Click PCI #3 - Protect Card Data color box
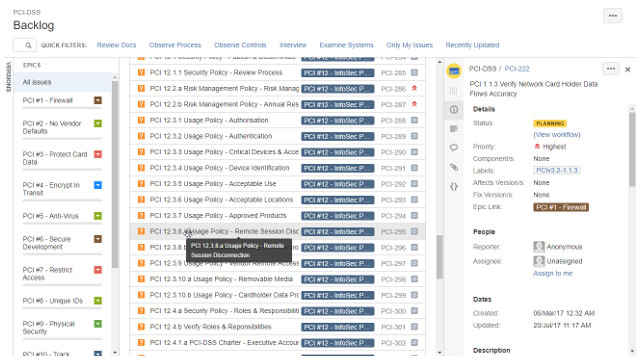 [x=98, y=154]
